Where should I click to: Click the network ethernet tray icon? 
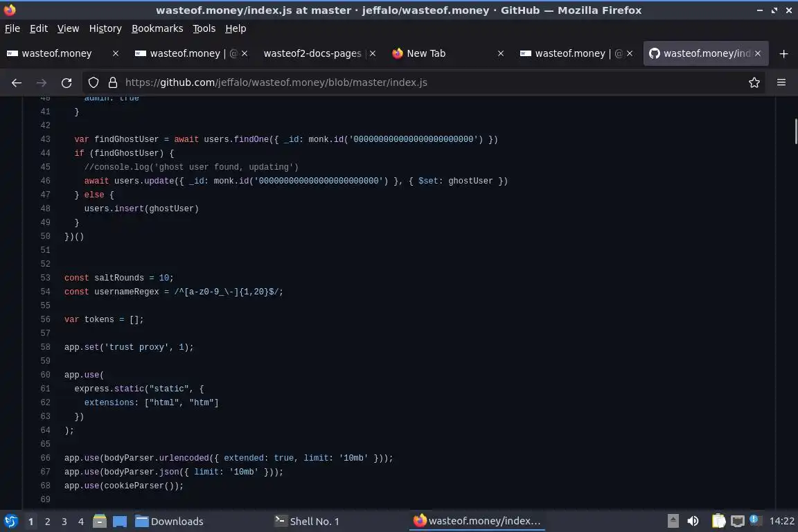pos(737,521)
